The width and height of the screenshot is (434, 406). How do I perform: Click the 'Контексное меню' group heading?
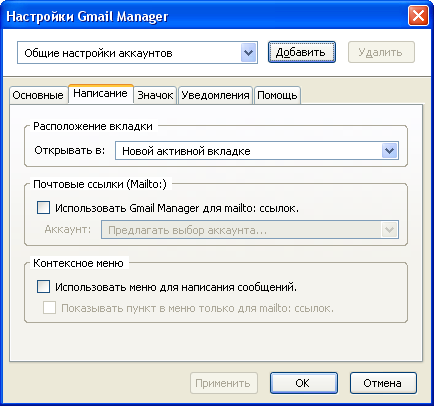point(78,263)
